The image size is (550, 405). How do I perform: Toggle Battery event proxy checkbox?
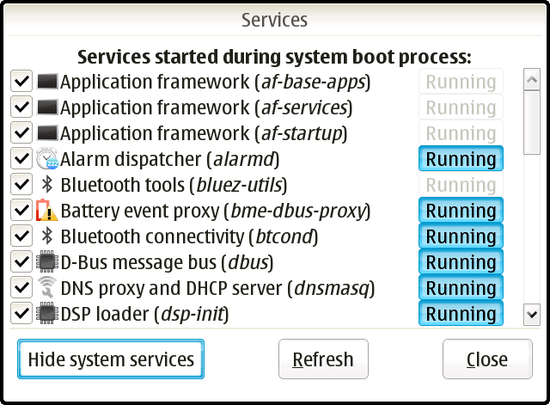[21, 210]
